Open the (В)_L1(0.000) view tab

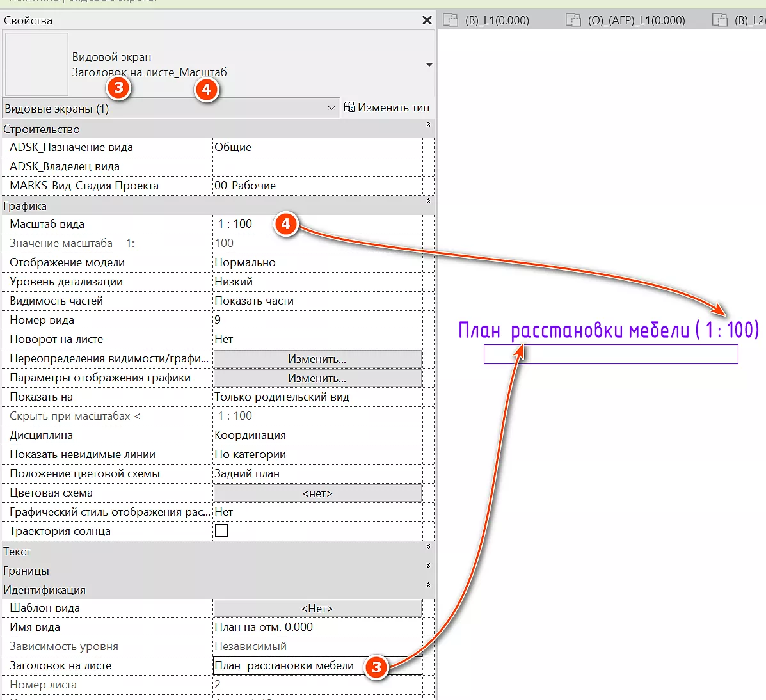pos(488,20)
